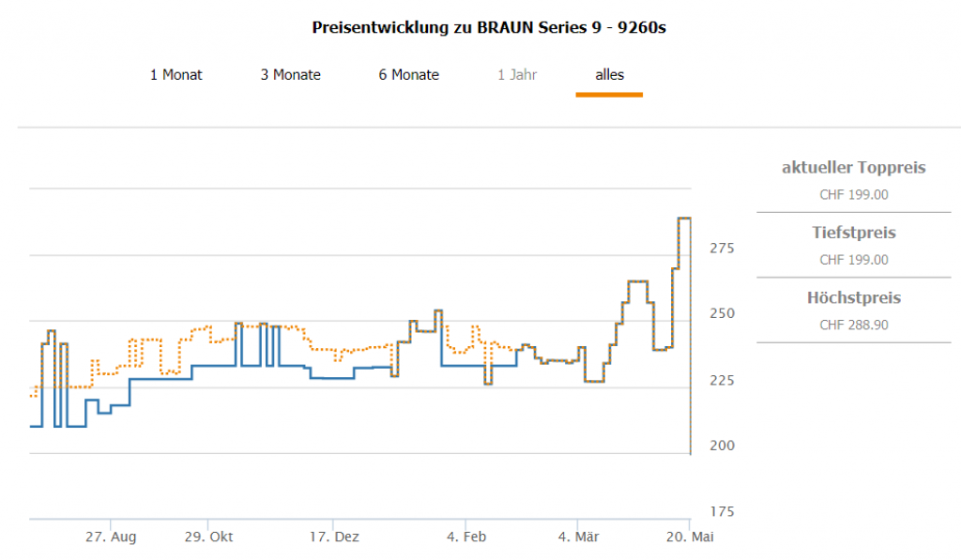The image size is (961, 560).
Task: Click the aktueller Toppreis heading
Action: (x=853, y=168)
